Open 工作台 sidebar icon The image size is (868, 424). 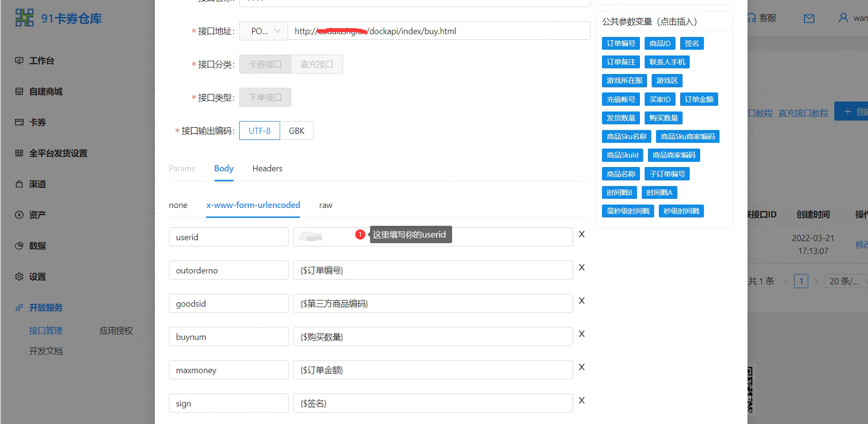click(19, 61)
